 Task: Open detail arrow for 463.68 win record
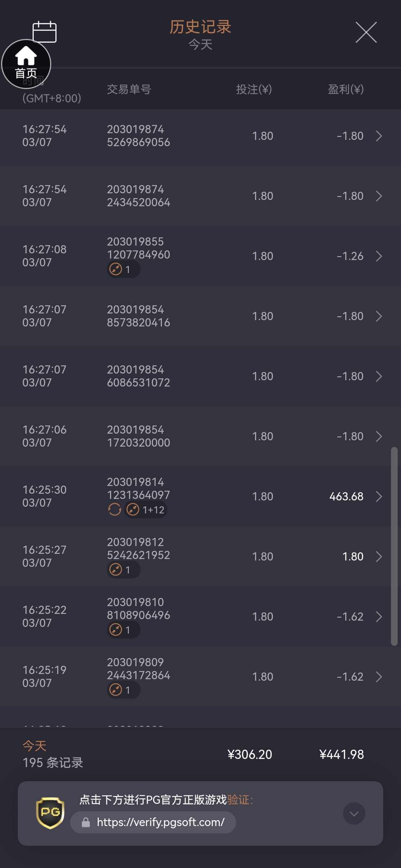379,496
